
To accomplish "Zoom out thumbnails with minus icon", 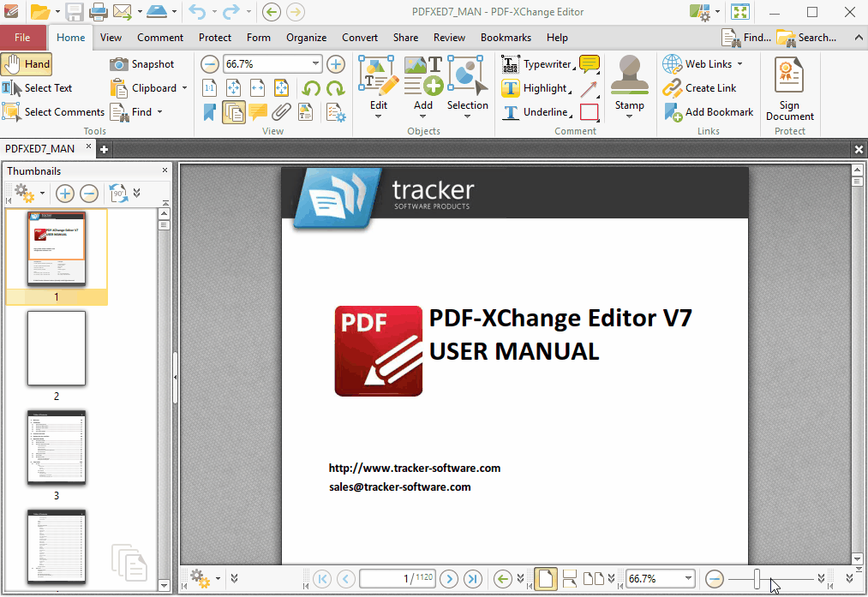I will tap(89, 194).
